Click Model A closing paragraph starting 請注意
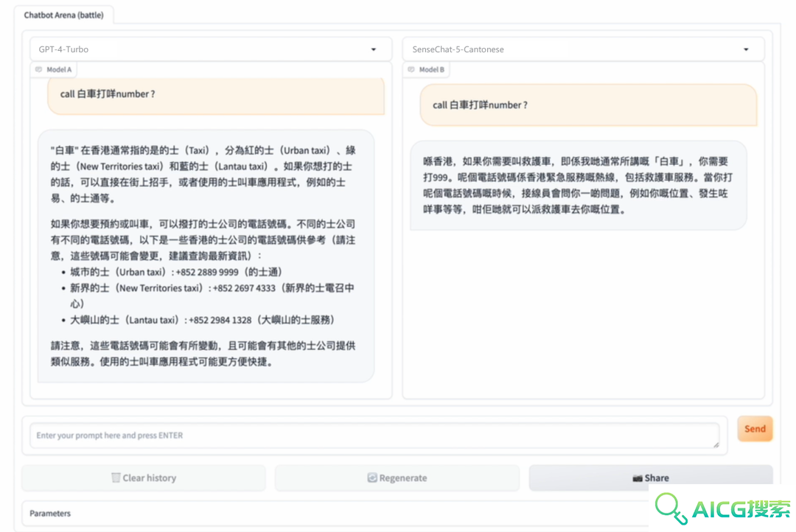This screenshot has height=532, width=796. 203,353
